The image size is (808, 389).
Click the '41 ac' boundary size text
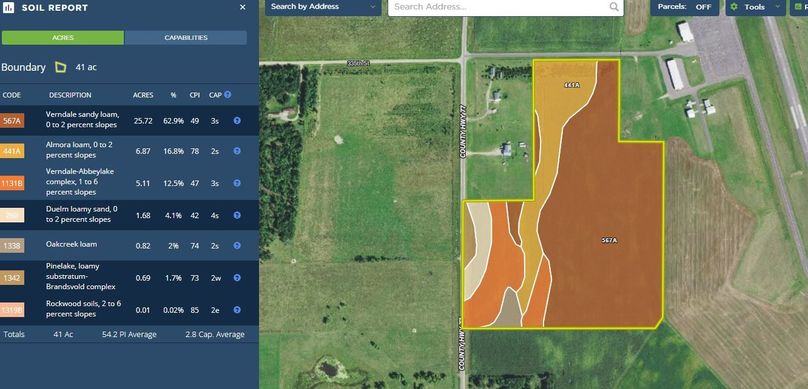coord(86,67)
